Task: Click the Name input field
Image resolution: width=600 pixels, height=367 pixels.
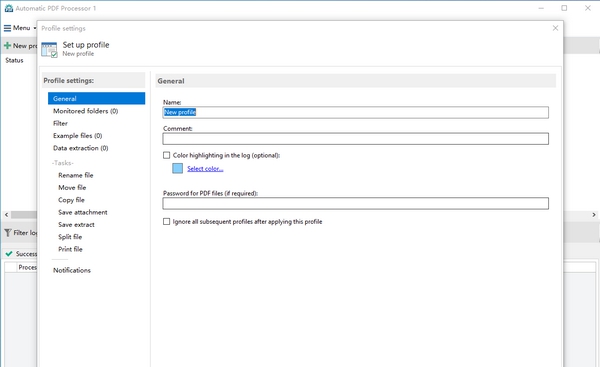Action: click(x=355, y=112)
